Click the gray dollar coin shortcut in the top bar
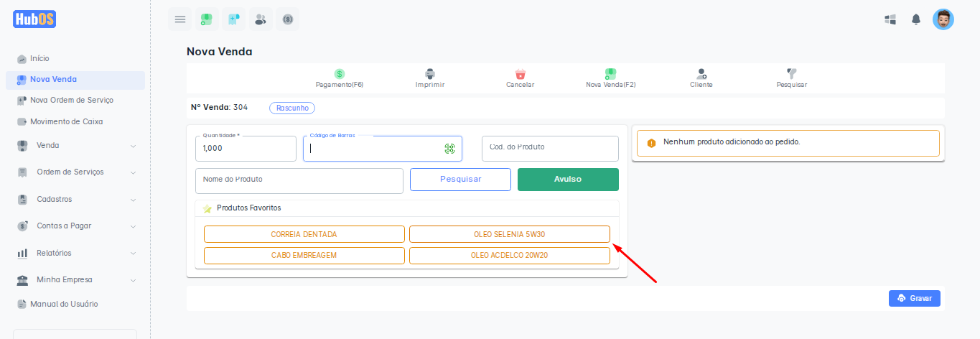The image size is (980, 339). click(x=287, y=19)
